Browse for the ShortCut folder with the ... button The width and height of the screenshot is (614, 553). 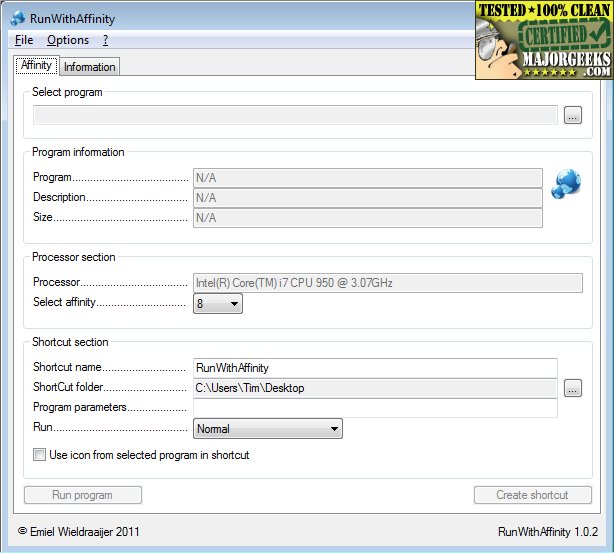(572, 388)
